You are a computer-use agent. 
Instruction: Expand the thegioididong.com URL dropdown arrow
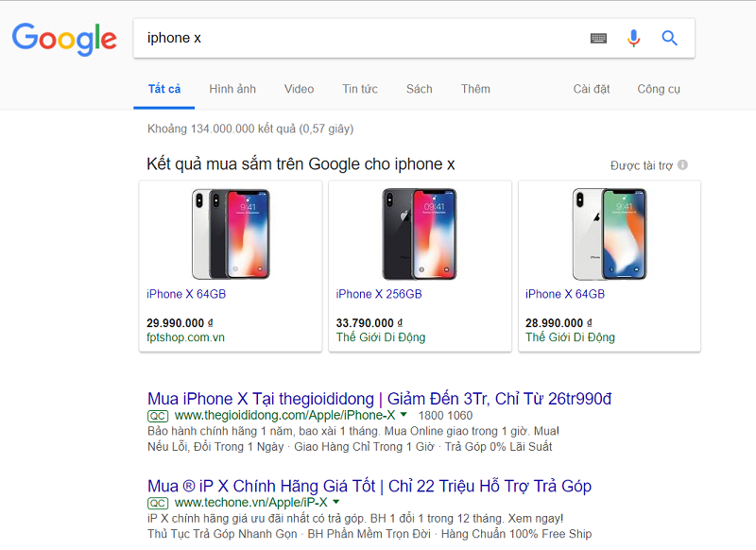point(404,415)
